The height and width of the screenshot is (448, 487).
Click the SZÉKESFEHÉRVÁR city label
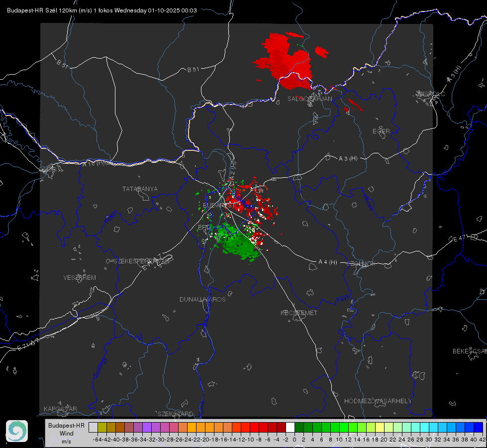coord(141,261)
